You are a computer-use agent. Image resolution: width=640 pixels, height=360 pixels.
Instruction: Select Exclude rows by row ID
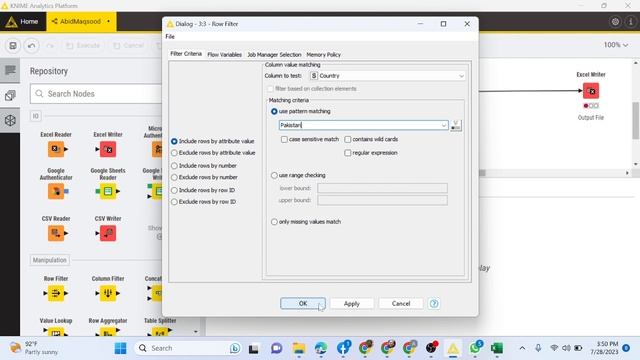[203, 202]
